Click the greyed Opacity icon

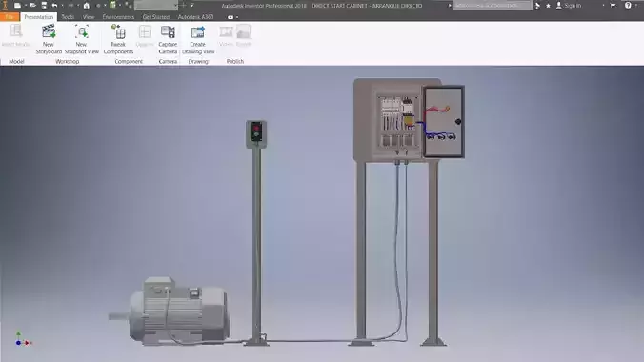click(x=145, y=31)
